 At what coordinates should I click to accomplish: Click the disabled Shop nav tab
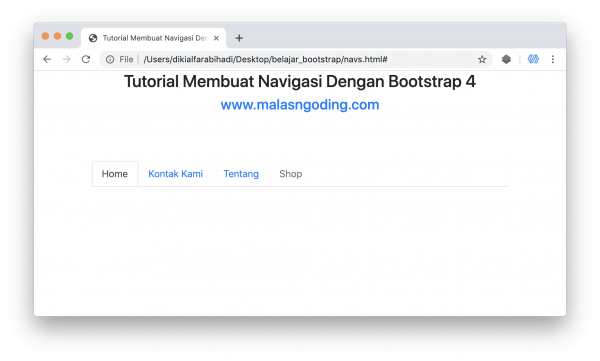290,174
